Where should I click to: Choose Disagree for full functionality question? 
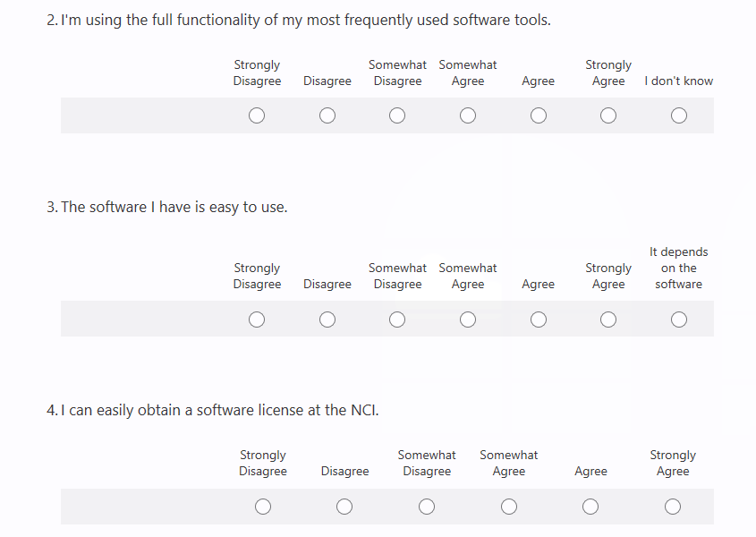pyautogui.click(x=327, y=115)
